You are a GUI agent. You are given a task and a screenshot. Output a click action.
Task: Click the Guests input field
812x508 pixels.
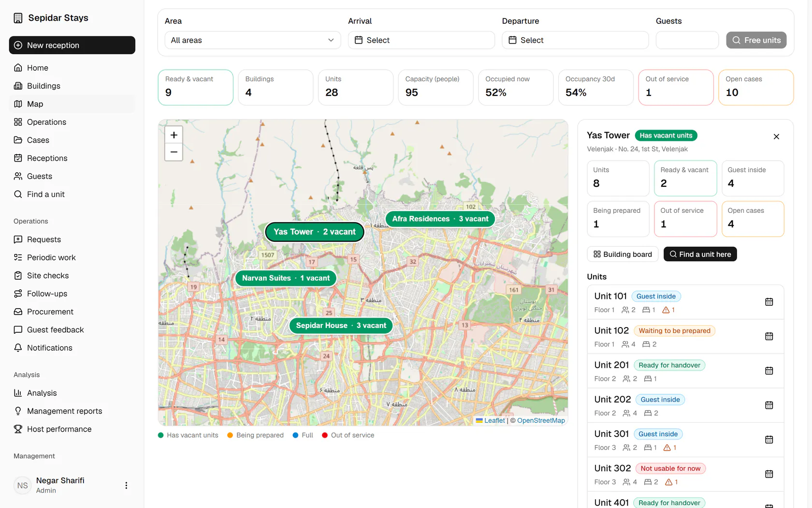pos(687,40)
